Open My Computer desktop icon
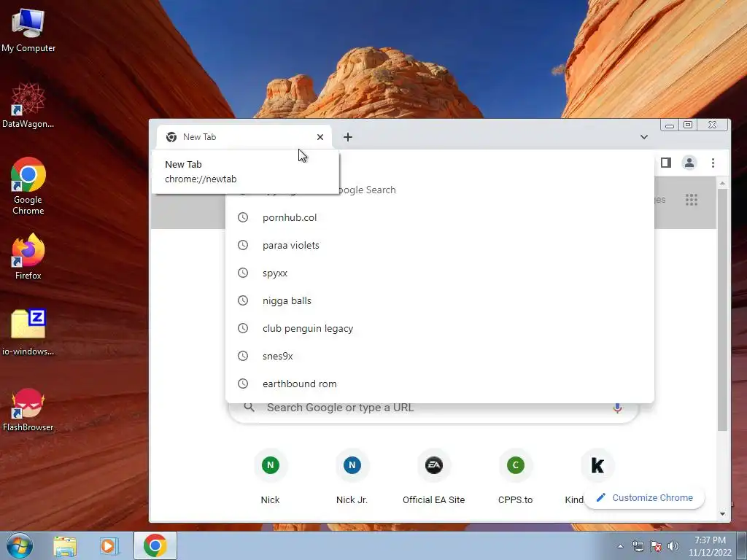Image resolution: width=747 pixels, height=560 pixels. point(28,29)
